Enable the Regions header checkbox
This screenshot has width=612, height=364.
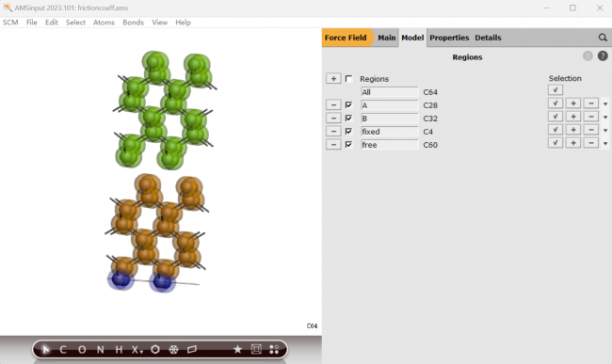[348, 79]
